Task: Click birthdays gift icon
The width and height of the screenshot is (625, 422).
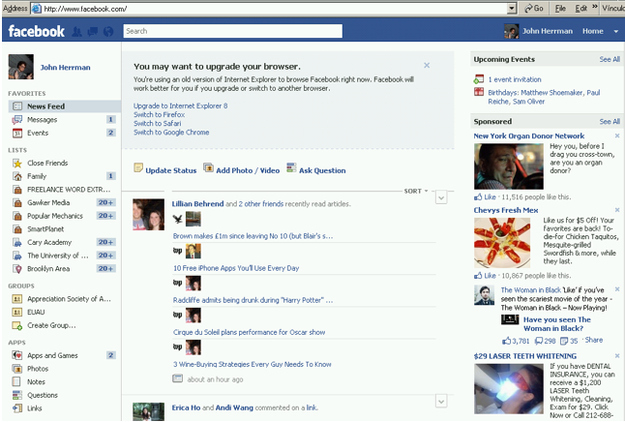Action: (479, 92)
